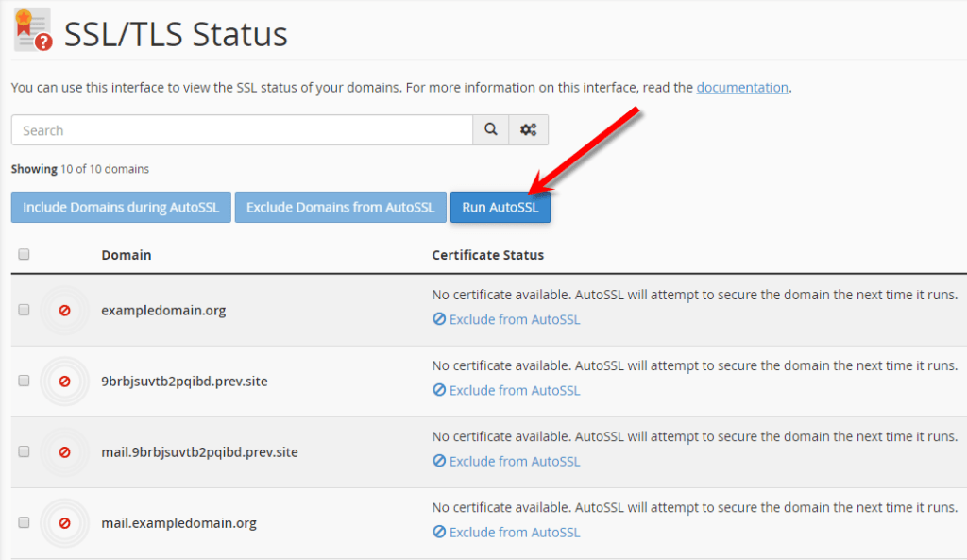967x560 pixels.
Task: Open the search settings gears icon
Action: pyautogui.click(x=529, y=130)
